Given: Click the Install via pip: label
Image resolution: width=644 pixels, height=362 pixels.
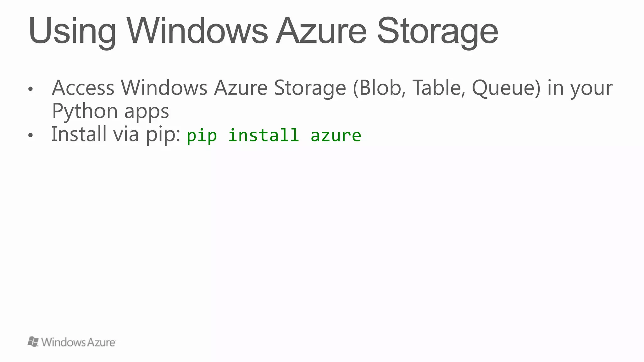Looking at the screenshot, I should [x=116, y=134].
